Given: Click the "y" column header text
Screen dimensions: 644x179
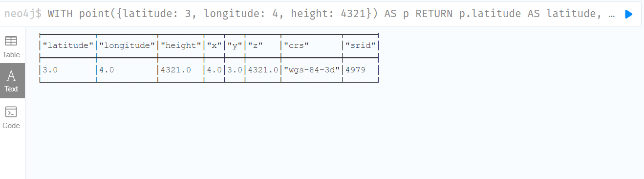Looking at the screenshot, I should 235,45.
